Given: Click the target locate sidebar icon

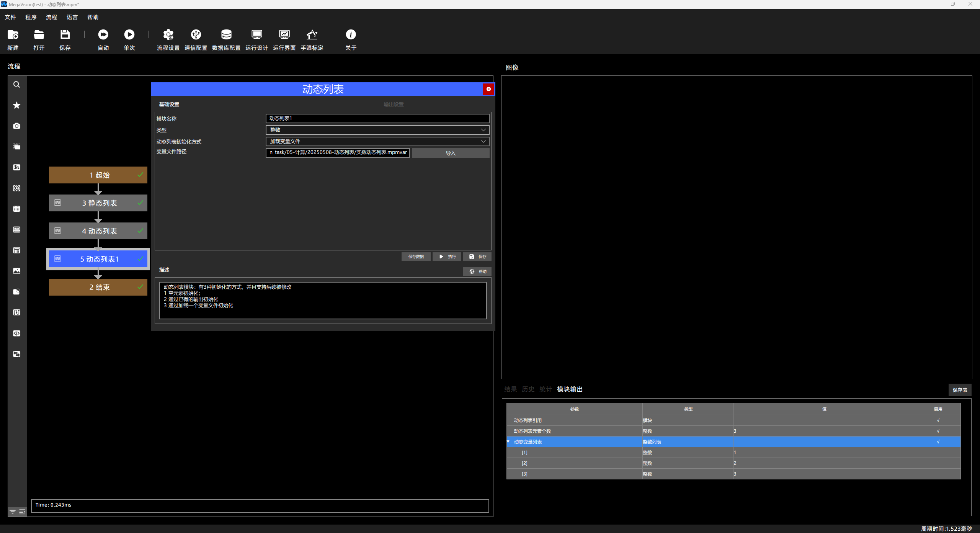Looking at the screenshot, I should pyautogui.click(x=17, y=188).
